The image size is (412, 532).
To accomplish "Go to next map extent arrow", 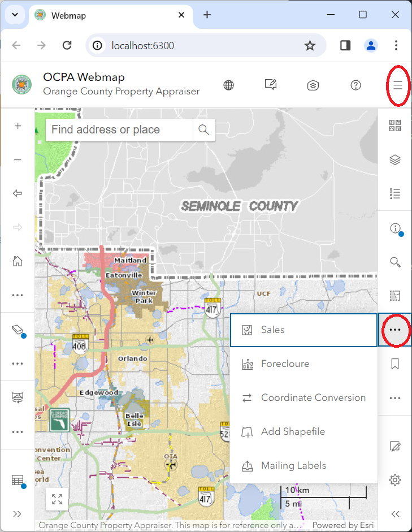I will tap(18, 227).
